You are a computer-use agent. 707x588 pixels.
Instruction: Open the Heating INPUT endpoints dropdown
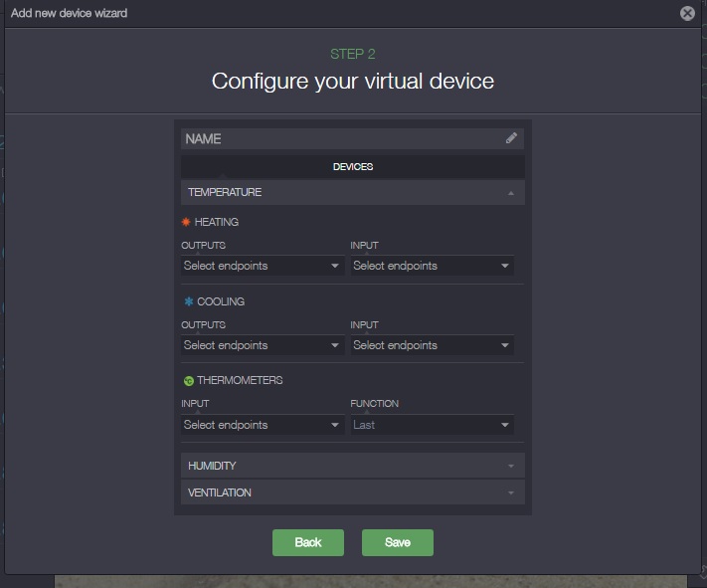coord(432,266)
